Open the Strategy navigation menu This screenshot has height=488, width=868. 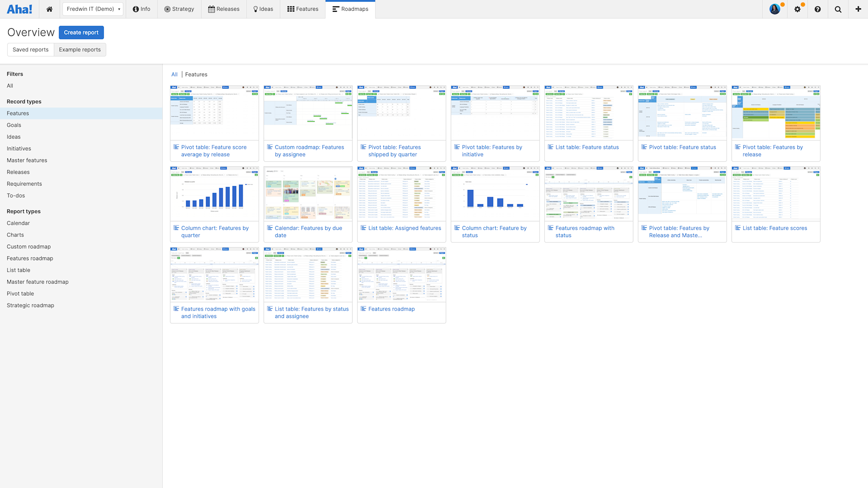(179, 9)
